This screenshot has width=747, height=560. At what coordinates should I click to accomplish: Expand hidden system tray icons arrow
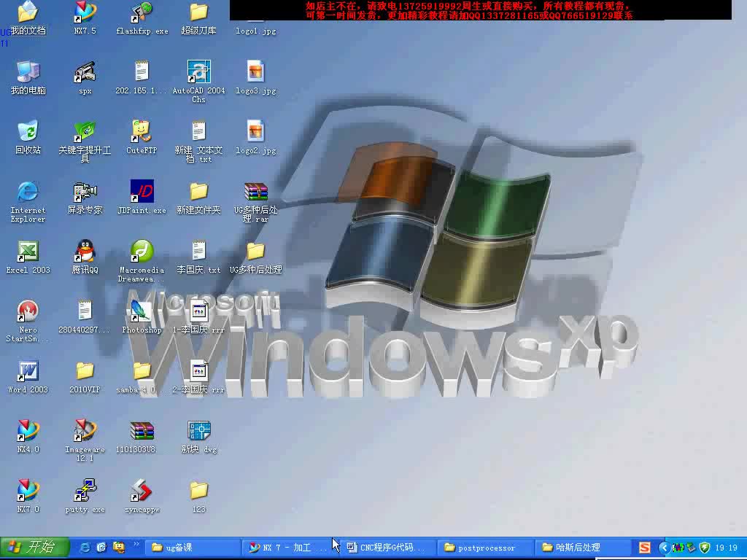click(664, 547)
